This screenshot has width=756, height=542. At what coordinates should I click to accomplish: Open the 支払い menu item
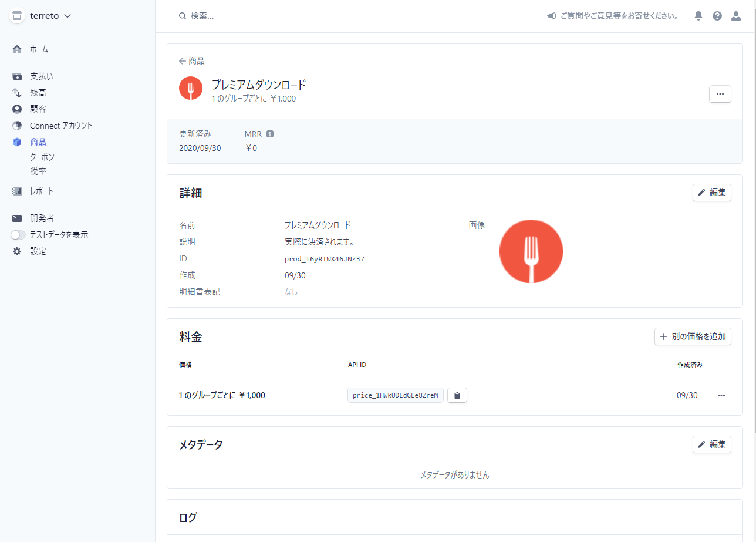[41, 76]
